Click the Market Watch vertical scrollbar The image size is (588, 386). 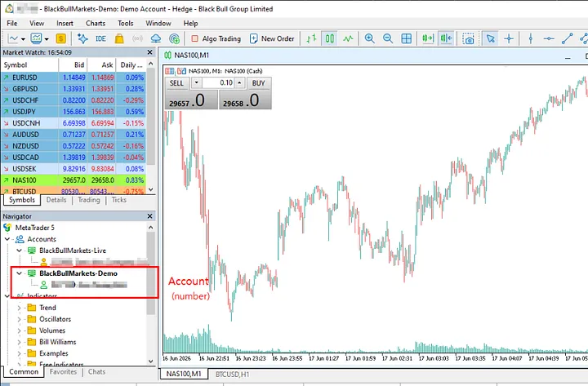click(x=151, y=126)
